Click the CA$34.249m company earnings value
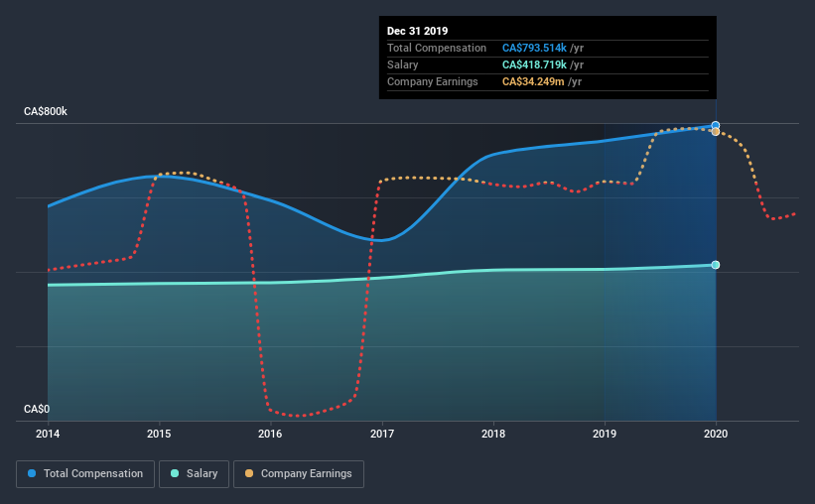 point(533,81)
